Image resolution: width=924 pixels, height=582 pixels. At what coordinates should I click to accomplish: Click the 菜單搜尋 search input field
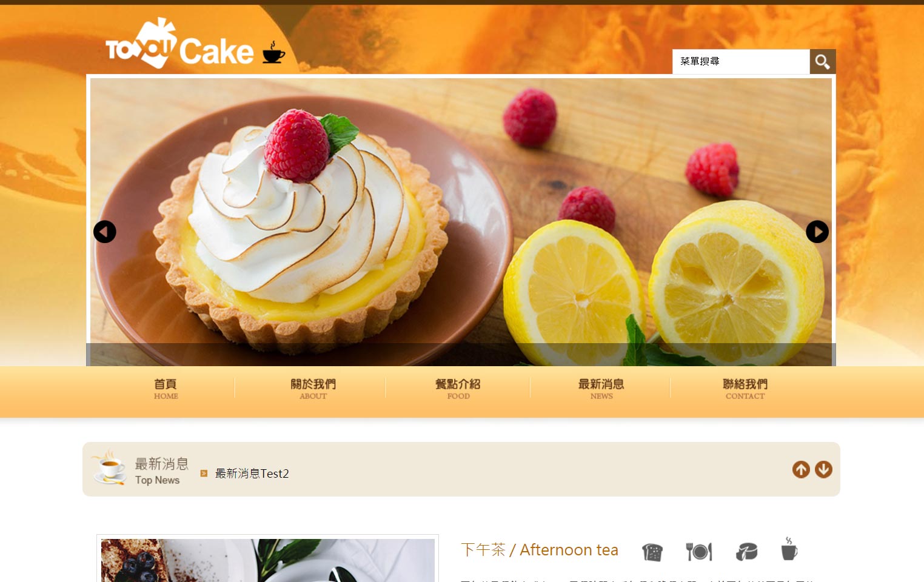(x=741, y=61)
